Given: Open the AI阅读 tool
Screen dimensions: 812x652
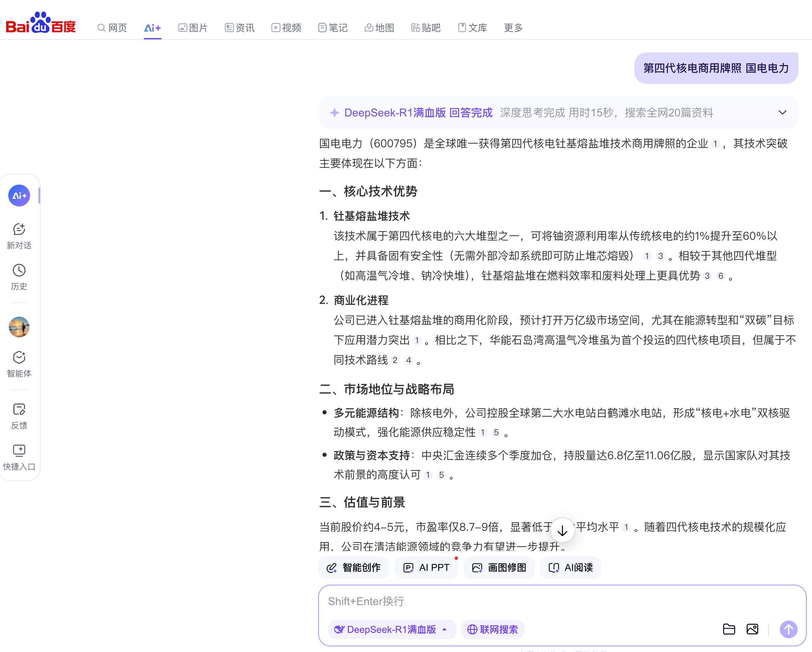Looking at the screenshot, I should tap(571, 568).
